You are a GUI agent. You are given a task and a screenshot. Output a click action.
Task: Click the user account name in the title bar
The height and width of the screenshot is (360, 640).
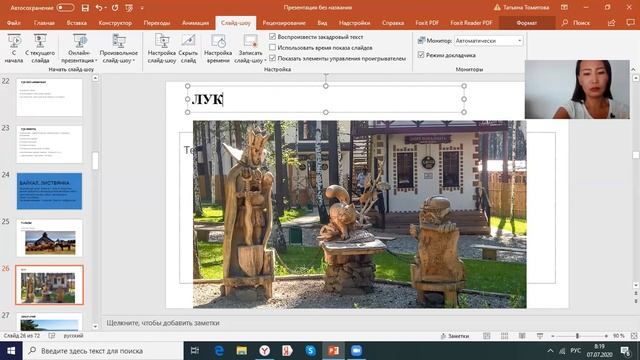[526, 7]
